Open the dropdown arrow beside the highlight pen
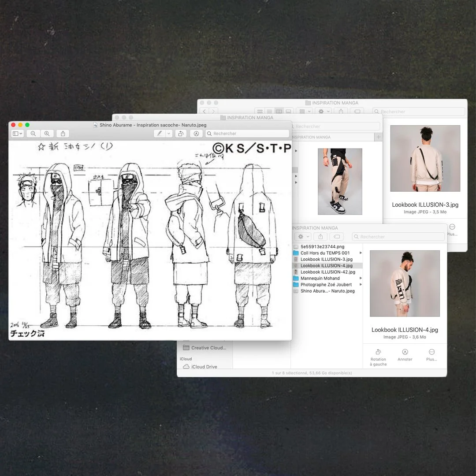 [169, 134]
